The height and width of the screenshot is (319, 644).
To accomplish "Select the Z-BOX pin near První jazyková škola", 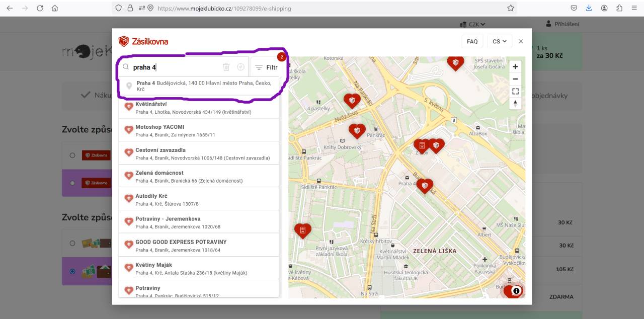I will point(302,231).
